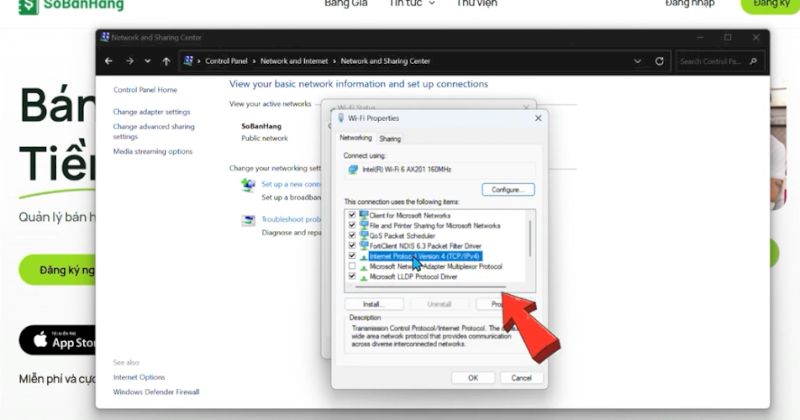Close the Wi-Fi Properties dialog with X
The height and width of the screenshot is (420, 800).
pyautogui.click(x=539, y=118)
